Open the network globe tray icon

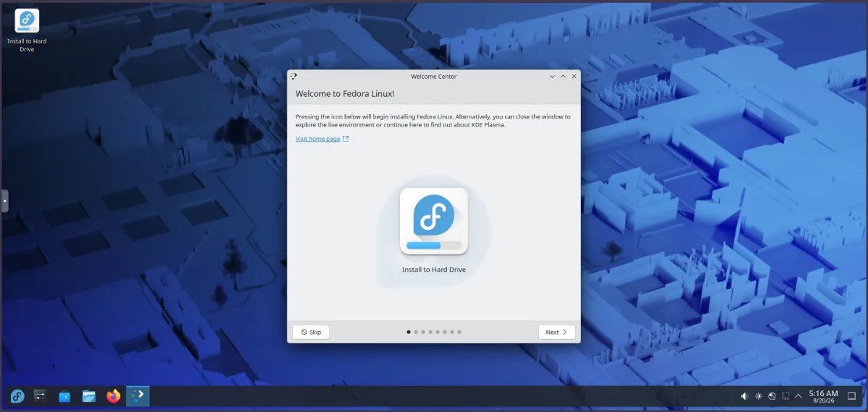click(772, 396)
